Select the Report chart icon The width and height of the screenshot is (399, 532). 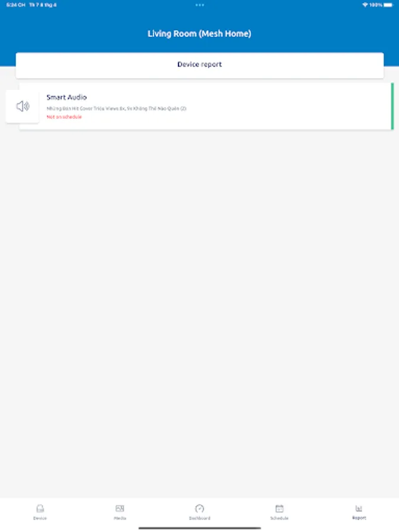pos(359,508)
